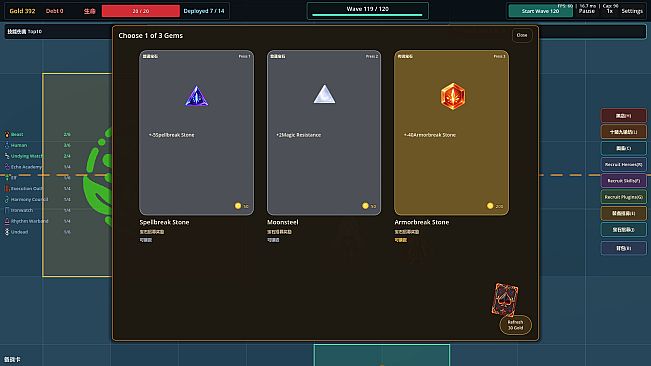
Task: Click the Human faction row label
Action: click(x=19, y=145)
